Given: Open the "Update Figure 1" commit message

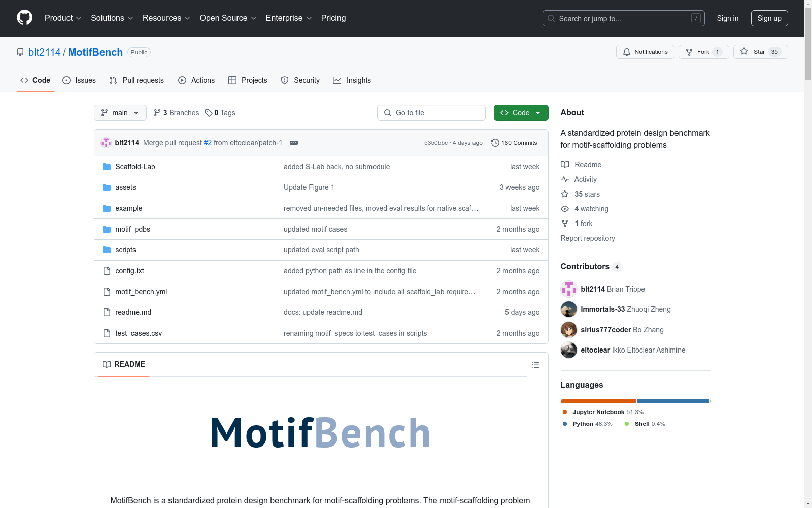Looking at the screenshot, I should (x=309, y=187).
